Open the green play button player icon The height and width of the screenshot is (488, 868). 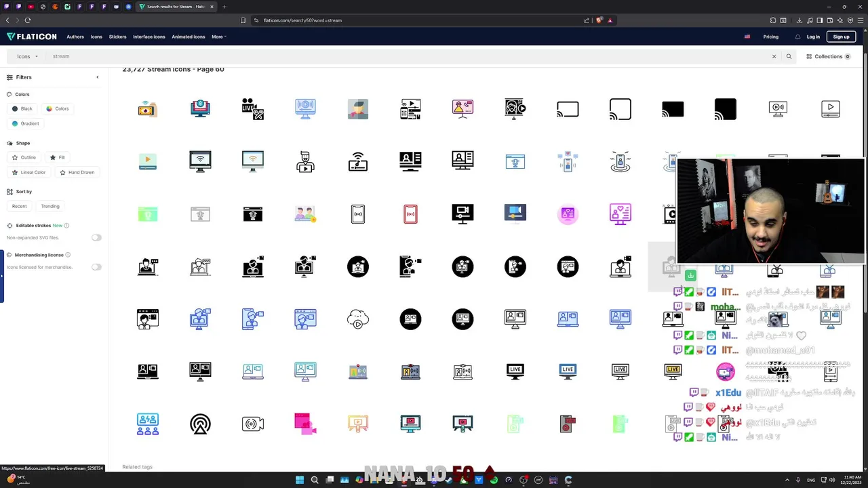coord(148,161)
